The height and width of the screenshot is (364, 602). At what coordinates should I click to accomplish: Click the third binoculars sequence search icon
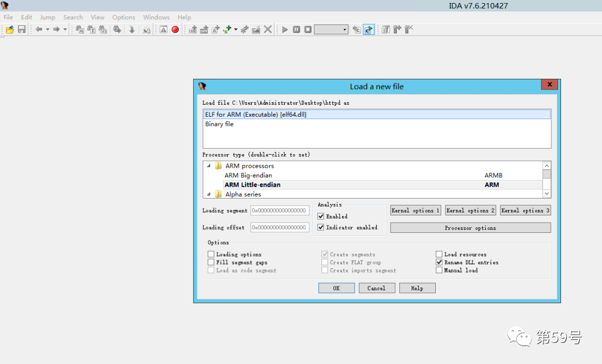(103, 29)
